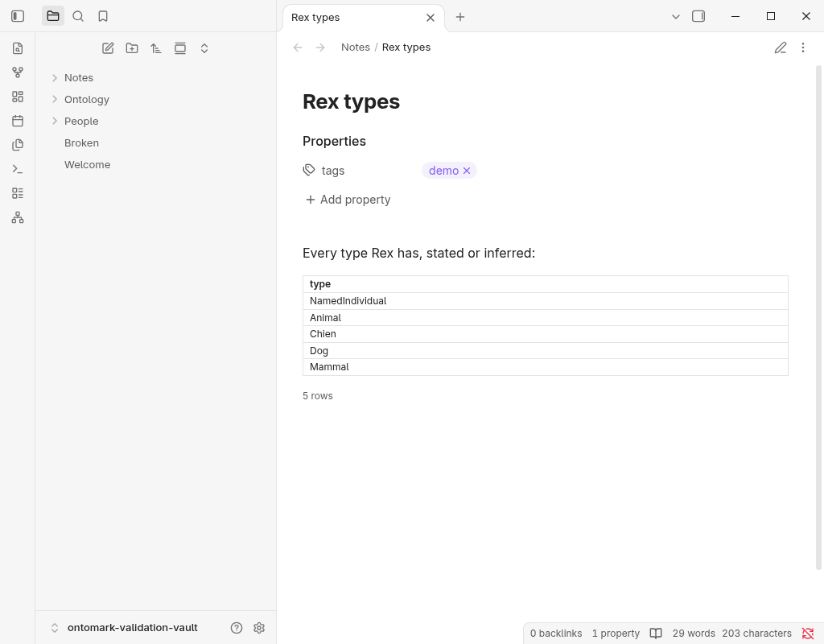Navigate back with left arrow
Screen dimensions: 824x644
(x=298, y=47)
